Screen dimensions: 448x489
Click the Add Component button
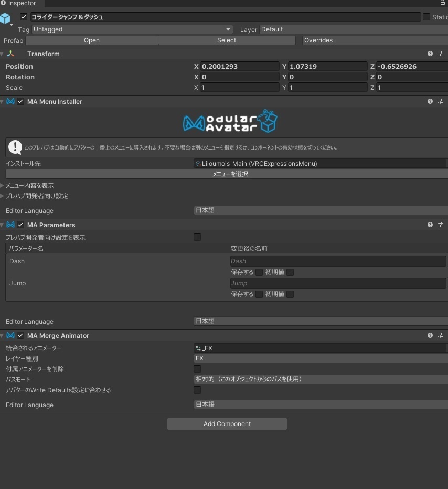[227, 424]
